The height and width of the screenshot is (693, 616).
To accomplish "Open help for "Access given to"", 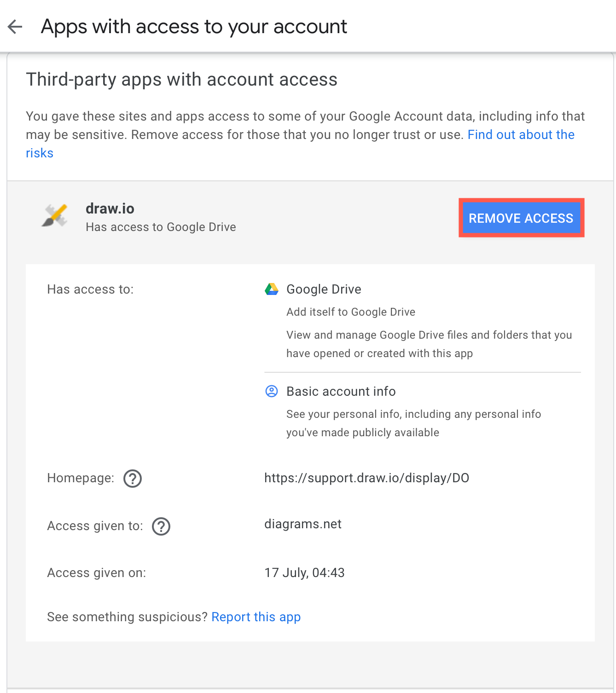I will tap(161, 526).
